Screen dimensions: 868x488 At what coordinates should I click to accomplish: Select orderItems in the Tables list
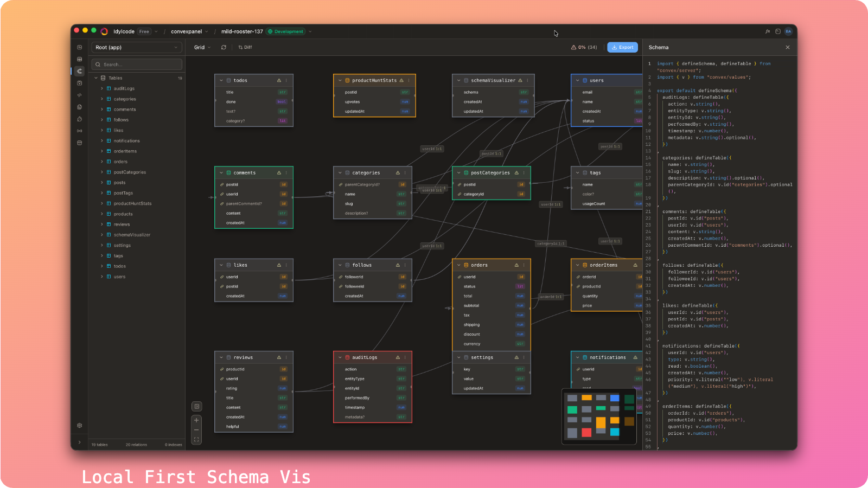125,151
